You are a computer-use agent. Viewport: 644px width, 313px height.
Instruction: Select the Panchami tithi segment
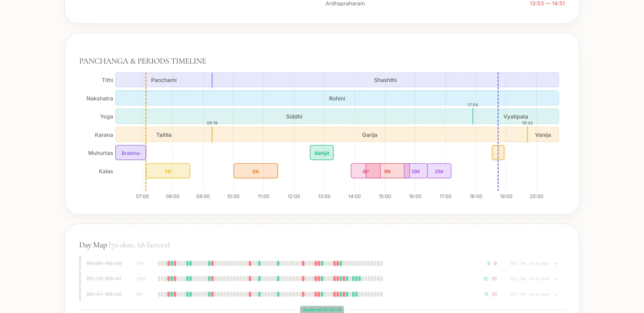(x=164, y=80)
